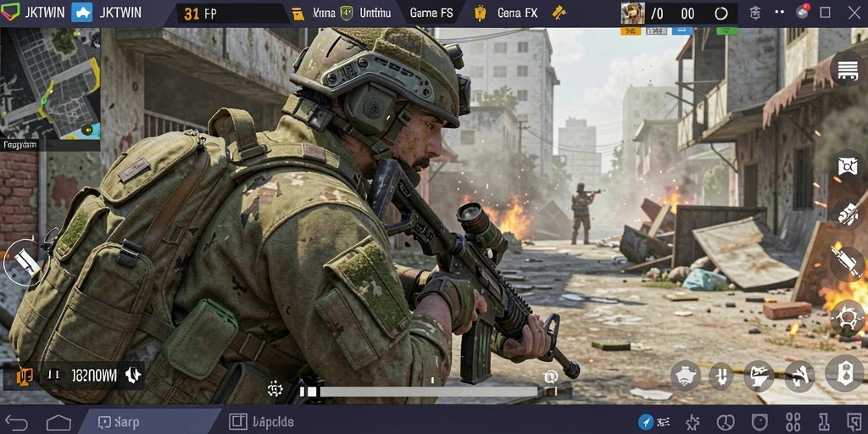Tap the syringe circular button on right side

848,261
